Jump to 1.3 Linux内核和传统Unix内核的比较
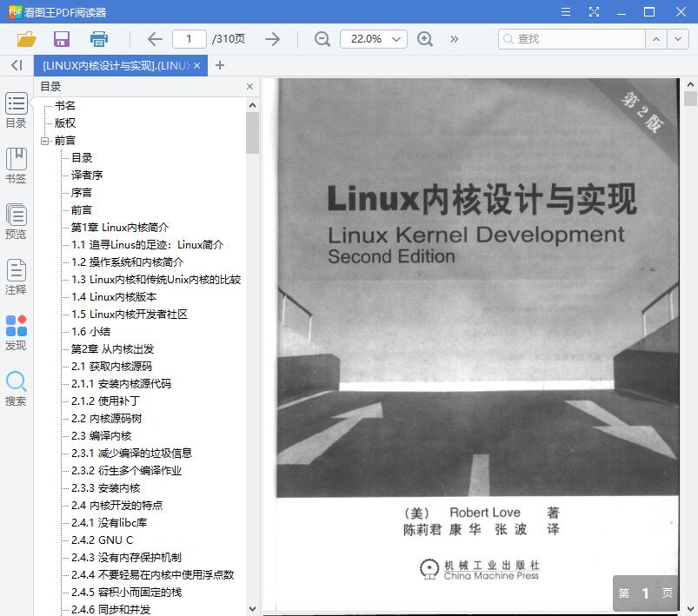The height and width of the screenshot is (616, 698). click(x=156, y=280)
